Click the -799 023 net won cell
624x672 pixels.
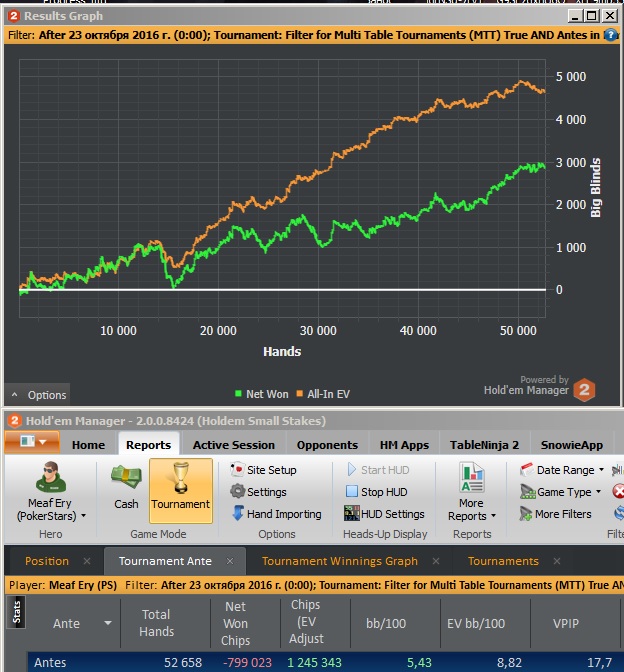tap(247, 663)
